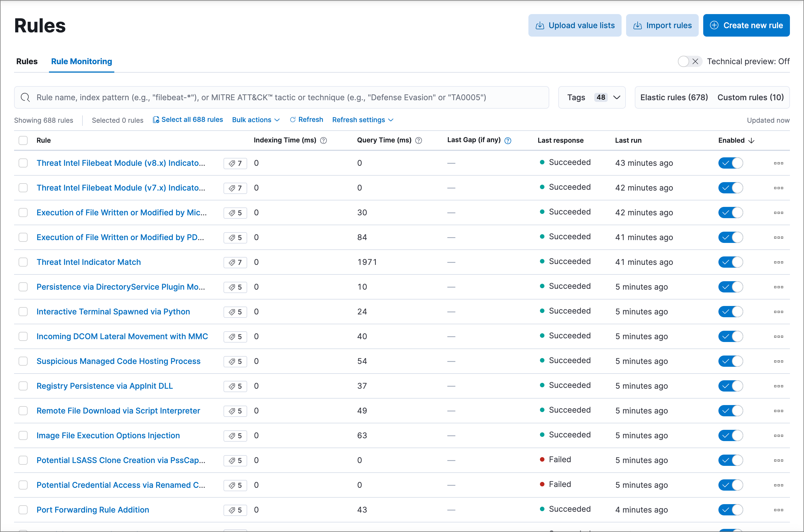Click tags badge for Port Forwarding Rule Addition
Screen dimensions: 804x532
235,510
